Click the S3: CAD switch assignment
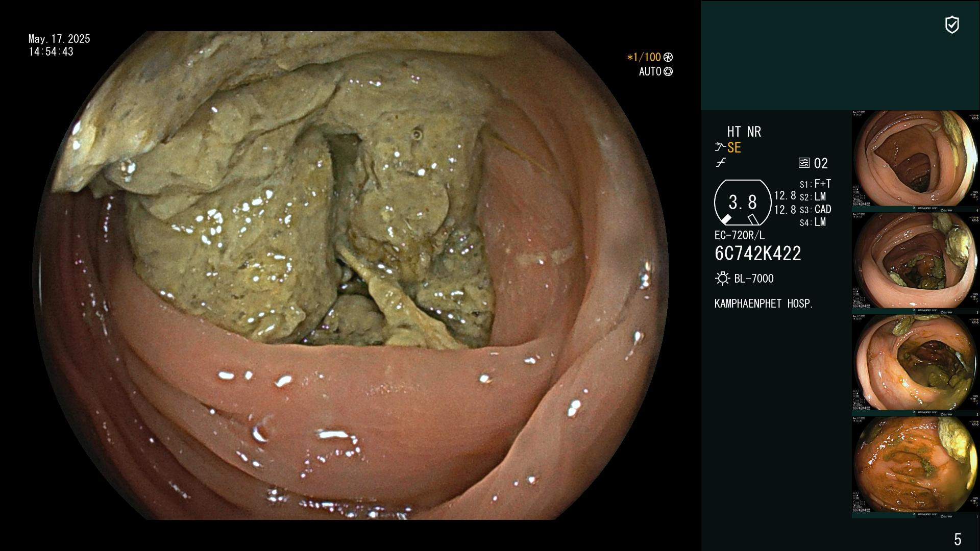Screen dimensions: 980x551 816,209
